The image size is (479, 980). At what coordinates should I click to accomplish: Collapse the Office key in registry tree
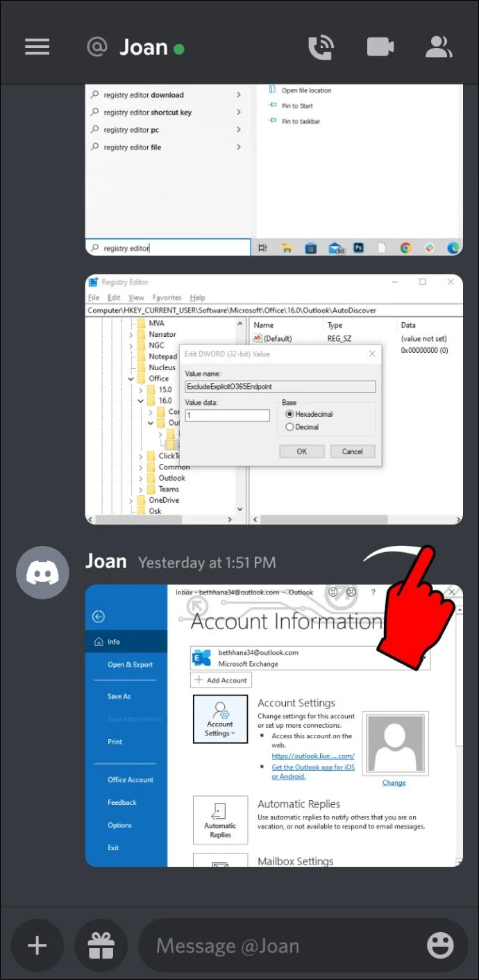click(131, 379)
